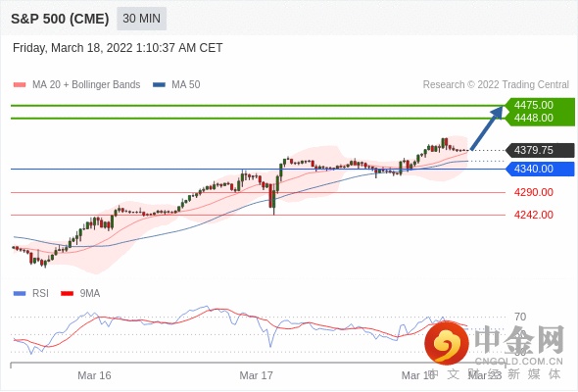This screenshot has height=392, width=578.
Task: Click the 4340.00 pivot price label
Action: pyautogui.click(x=539, y=169)
